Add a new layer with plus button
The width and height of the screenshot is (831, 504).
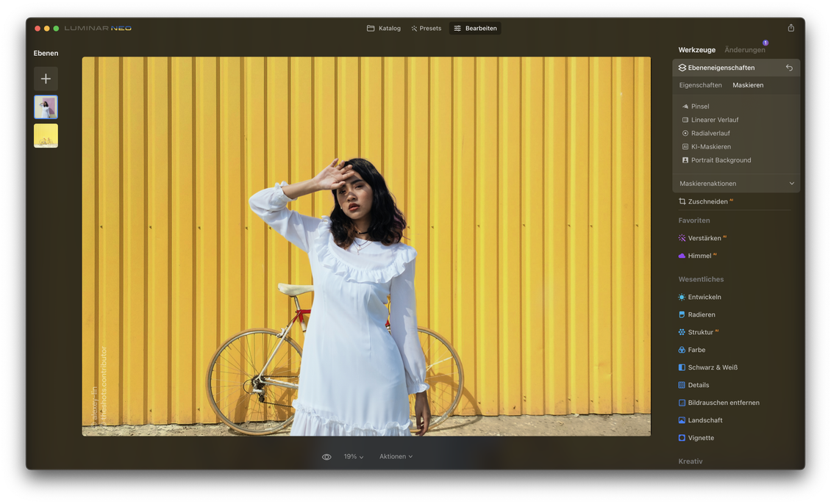[x=46, y=79]
